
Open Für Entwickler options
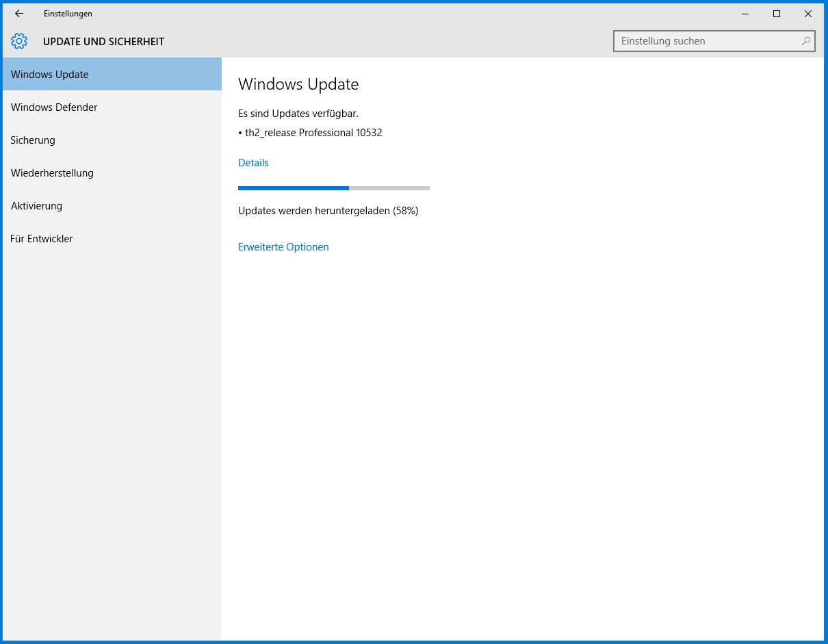[112, 238]
